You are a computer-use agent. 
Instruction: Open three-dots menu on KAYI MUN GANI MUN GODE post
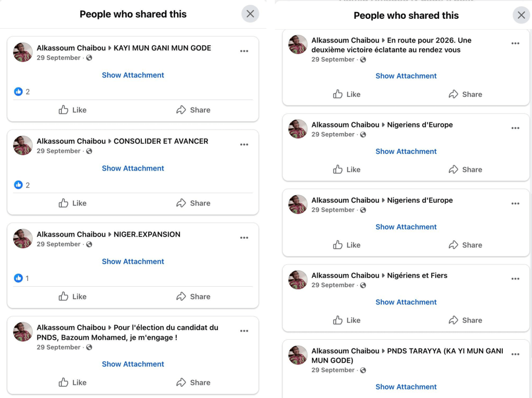(244, 51)
